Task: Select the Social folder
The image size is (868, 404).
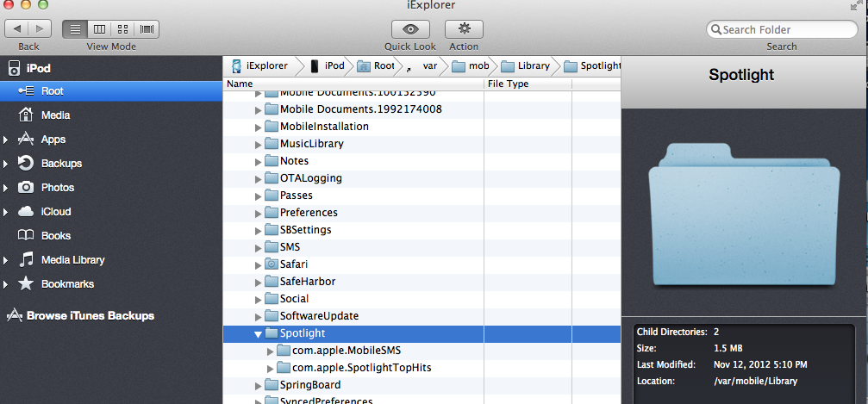Action: coord(422,299)
